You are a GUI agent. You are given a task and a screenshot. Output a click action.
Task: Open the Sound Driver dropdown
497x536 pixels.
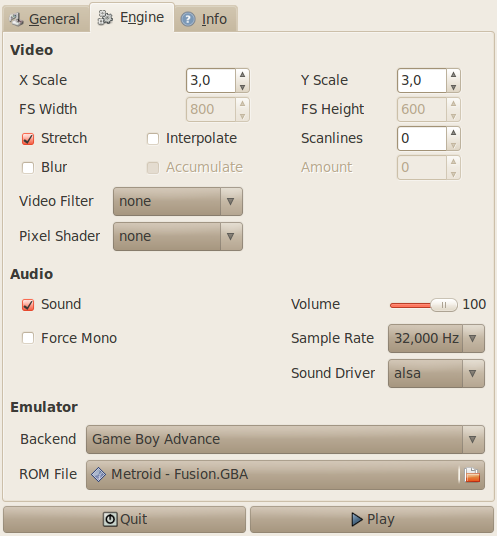(436, 373)
